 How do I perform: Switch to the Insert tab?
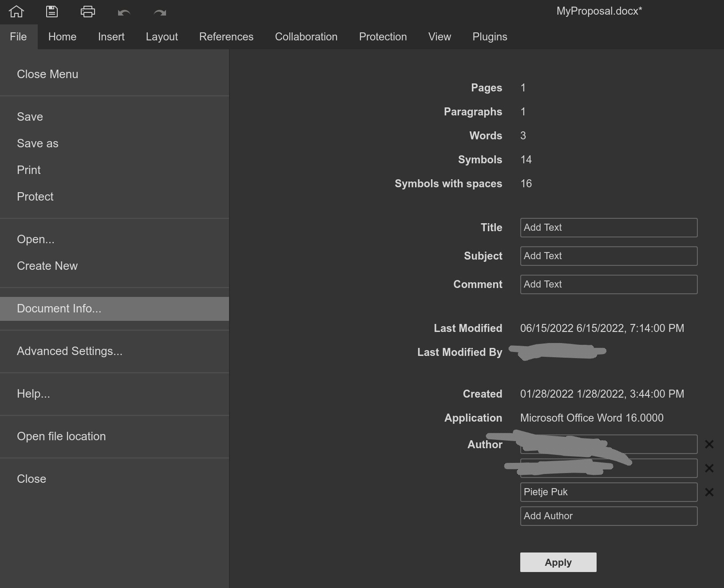pos(111,37)
